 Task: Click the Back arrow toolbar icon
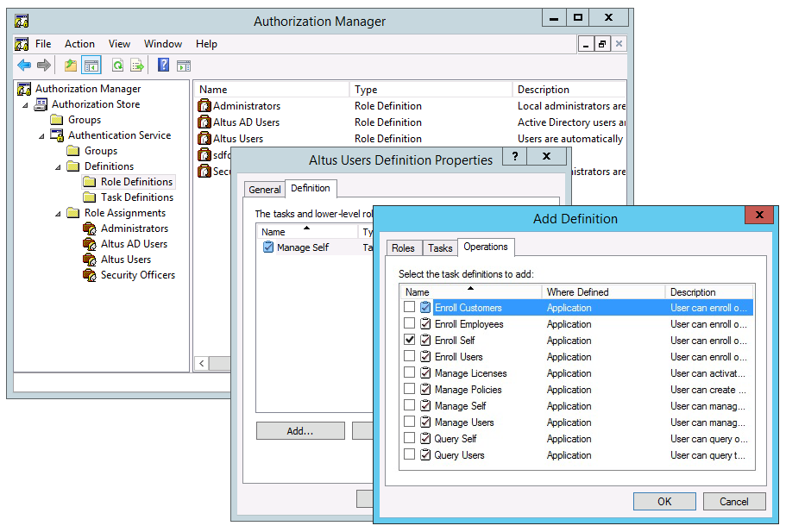(24, 66)
